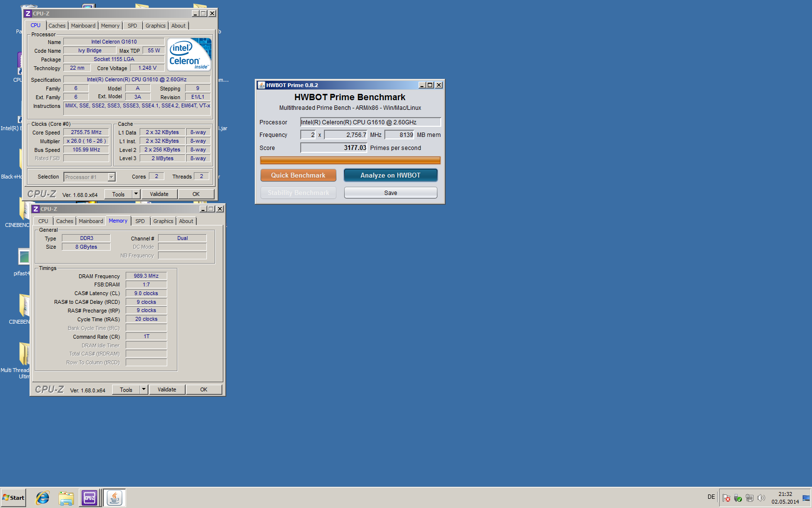Click Bus Speed value 105.99 MHz
The height and width of the screenshot is (508, 812).
(x=86, y=149)
